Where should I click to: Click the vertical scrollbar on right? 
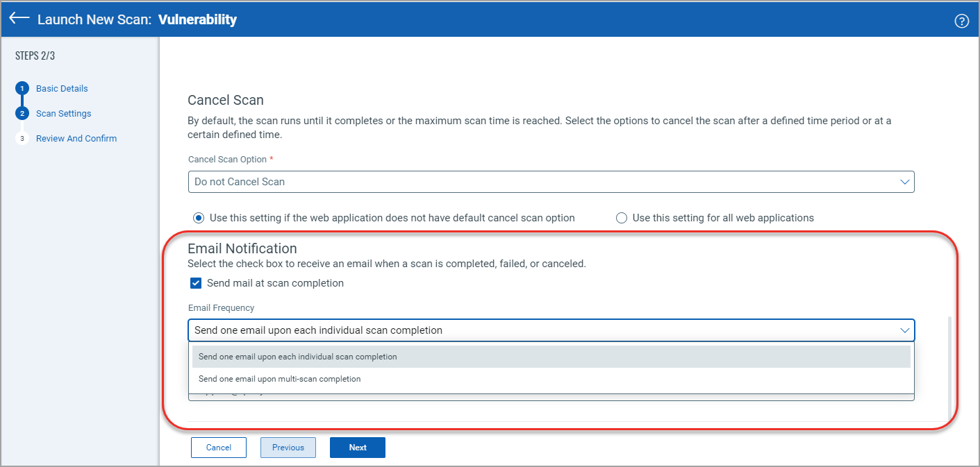949,368
